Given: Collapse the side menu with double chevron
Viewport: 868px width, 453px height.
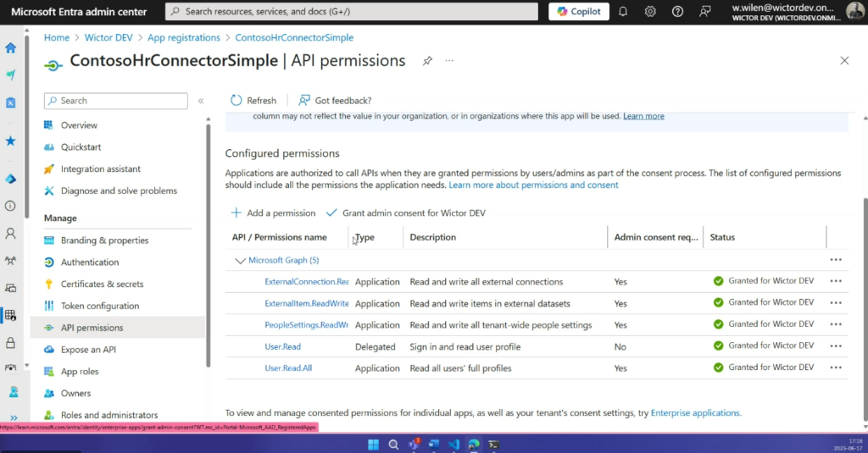Looking at the screenshot, I should pyautogui.click(x=201, y=101).
